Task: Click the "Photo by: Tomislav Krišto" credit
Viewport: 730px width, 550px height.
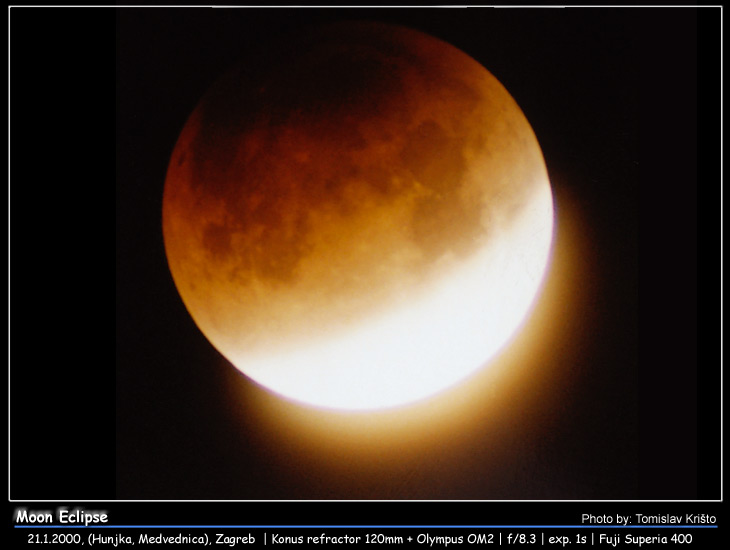Action: pyautogui.click(x=648, y=519)
